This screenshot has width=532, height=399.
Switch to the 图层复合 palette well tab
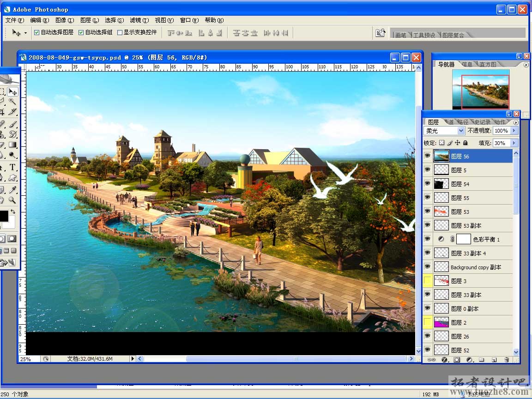click(x=453, y=35)
